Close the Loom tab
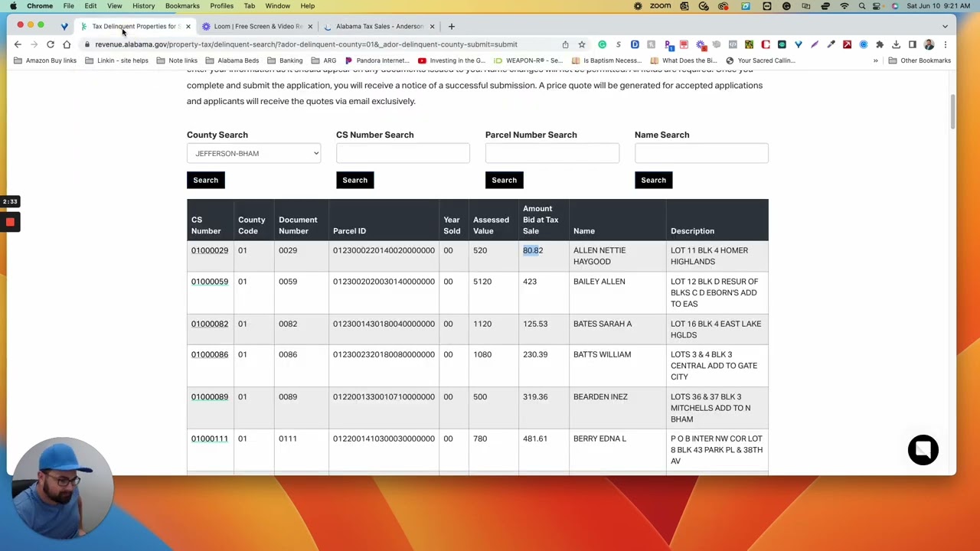Viewport: 980px width, 551px height. [x=310, y=26]
